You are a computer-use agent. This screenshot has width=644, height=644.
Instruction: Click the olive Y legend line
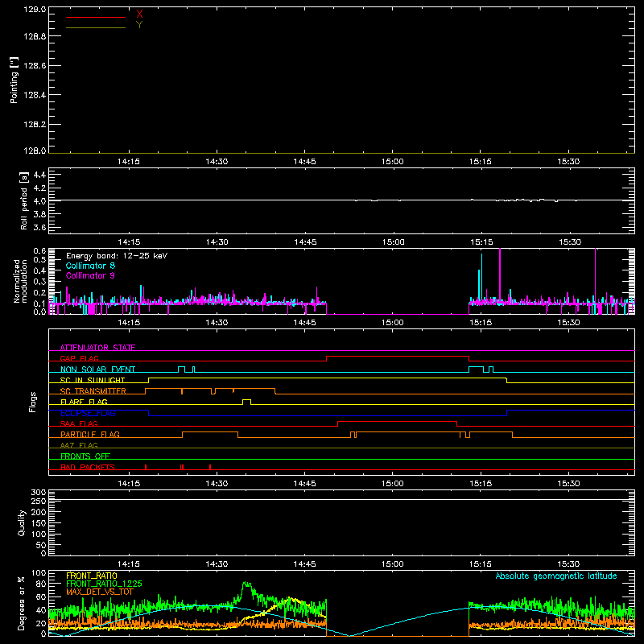tap(96, 27)
